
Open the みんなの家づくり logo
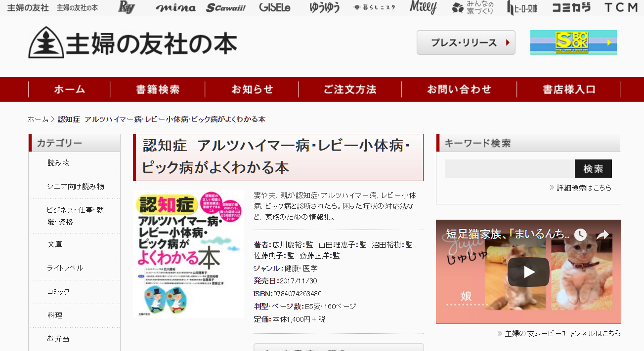coord(473,7)
